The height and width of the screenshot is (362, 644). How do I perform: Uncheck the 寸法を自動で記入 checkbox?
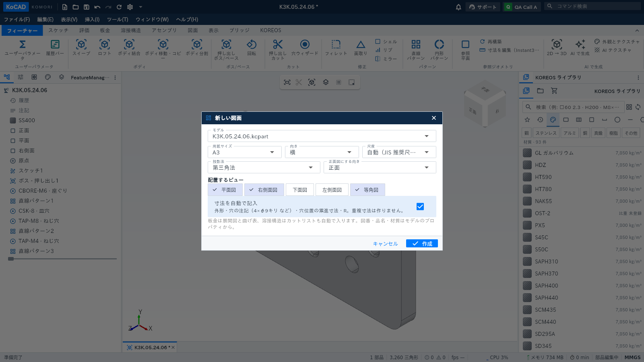(420, 206)
